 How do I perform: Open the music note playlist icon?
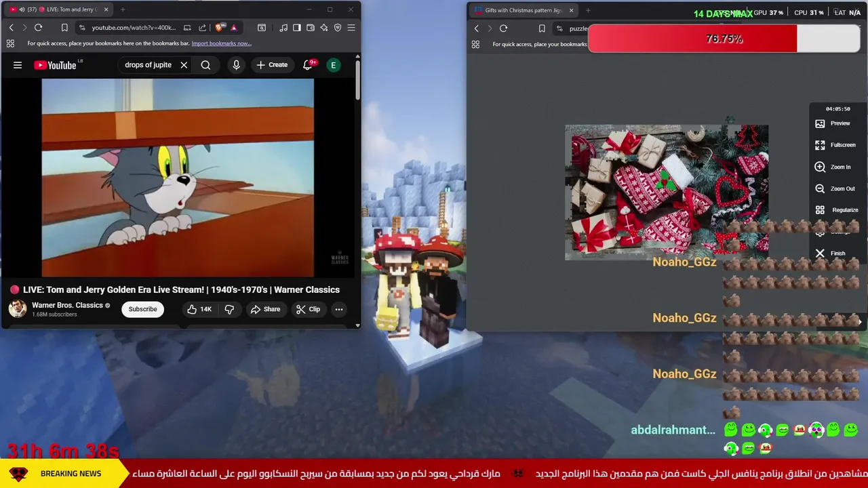coord(283,28)
